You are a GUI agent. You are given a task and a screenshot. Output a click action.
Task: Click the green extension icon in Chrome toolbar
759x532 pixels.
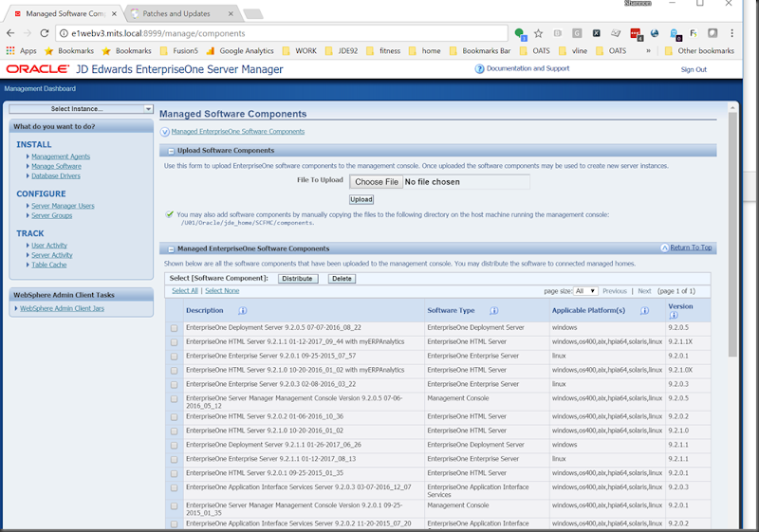point(519,33)
